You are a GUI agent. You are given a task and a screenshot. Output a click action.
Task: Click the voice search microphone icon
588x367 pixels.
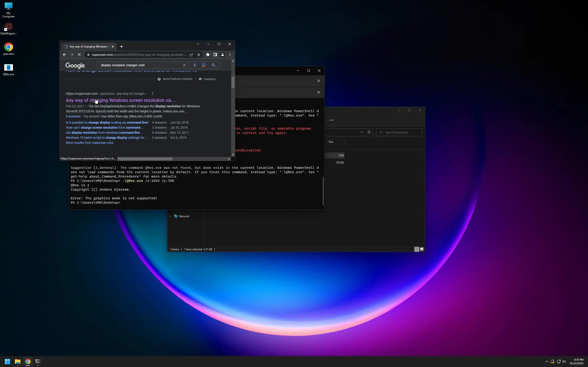pos(195,65)
